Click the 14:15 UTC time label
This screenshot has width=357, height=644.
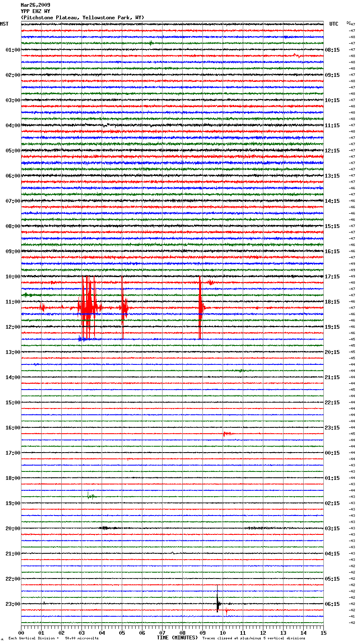pyautogui.click(x=332, y=201)
